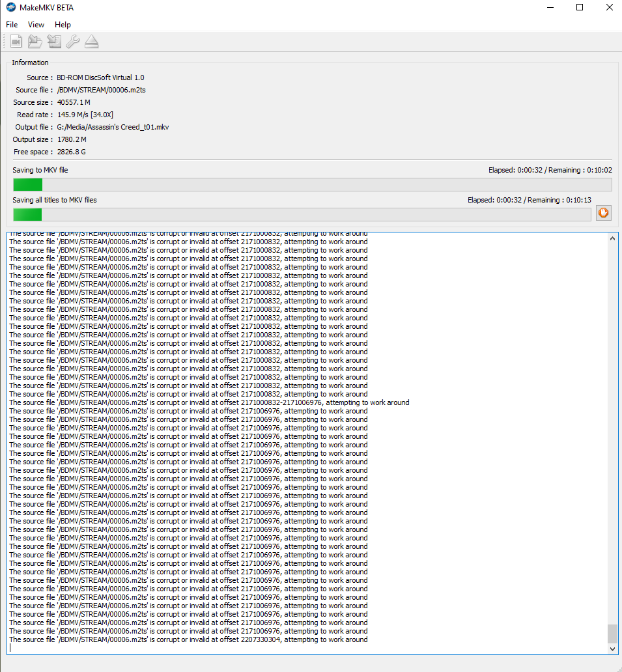
Task: Click the MakeMKV app icon in title bar
Action: tap(10, 7)
